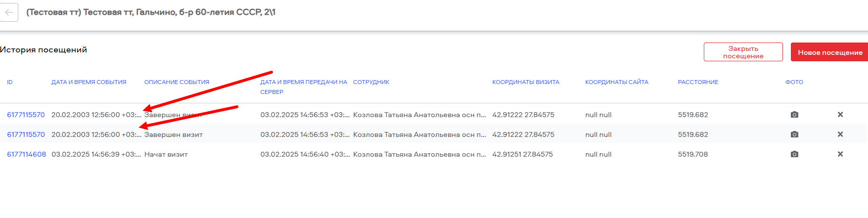Delete the Начат визит row with X

tap(840, 154)
